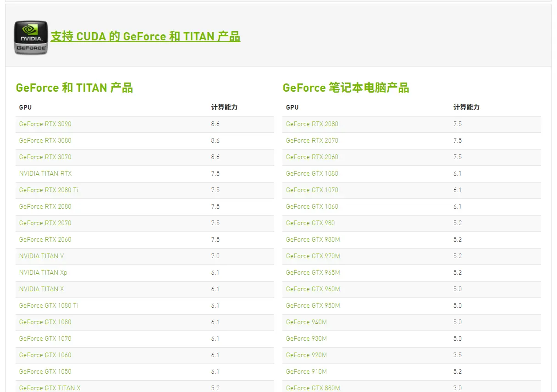The image size is (557, 392).
Task: Open the GeForce GTX 1080 Ti link
Action: 49,305
